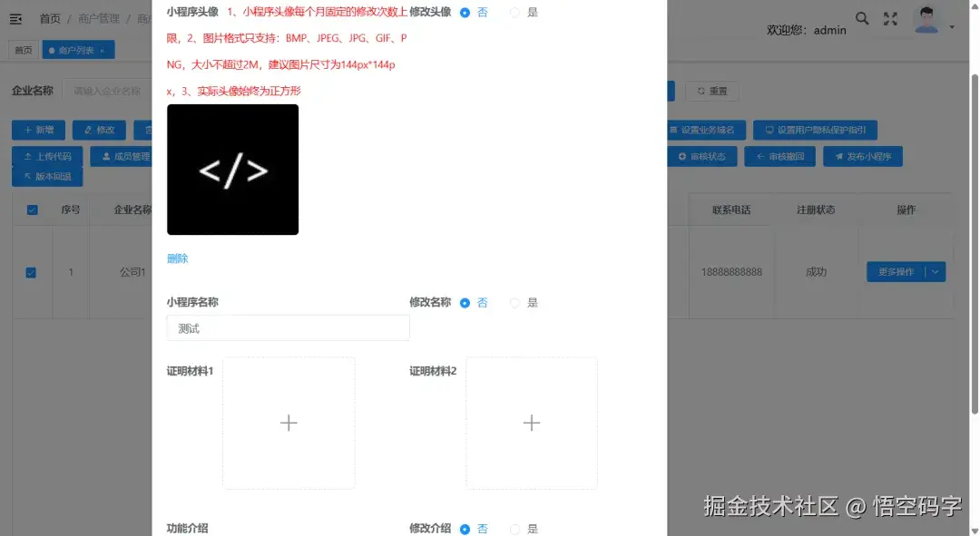
Task: Click the 证明材料1 plus upload area
Action: 288,423
